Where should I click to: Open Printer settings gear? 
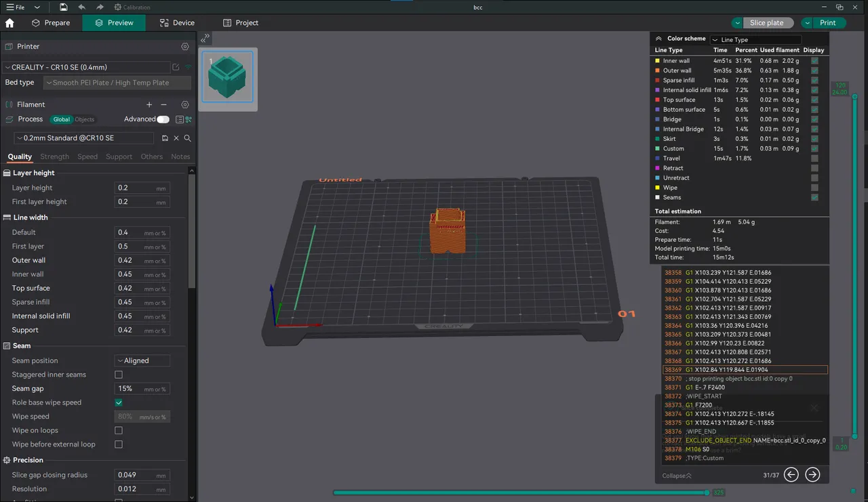184,46
